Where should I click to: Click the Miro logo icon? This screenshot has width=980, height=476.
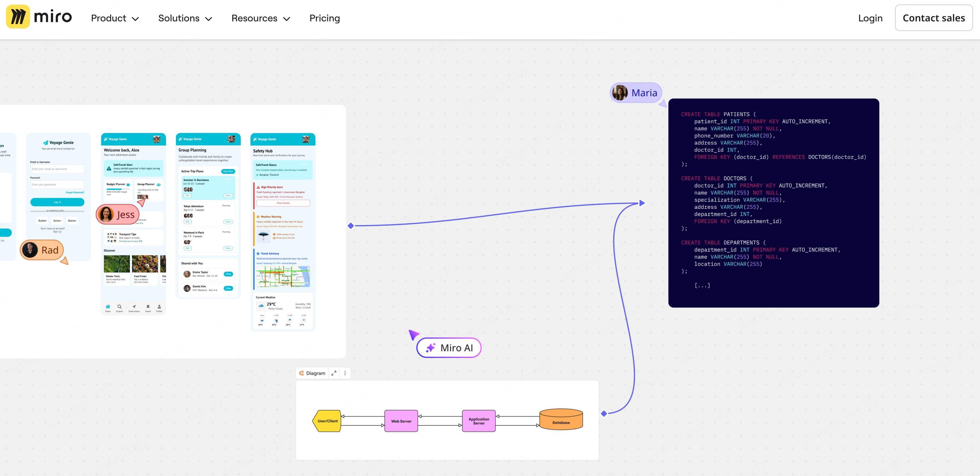point(18,17)
